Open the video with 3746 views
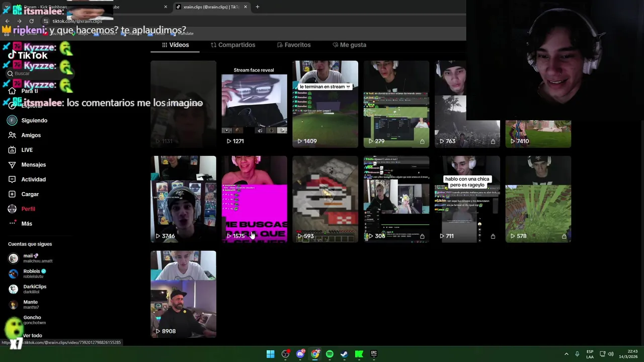Screen dimensions: 644x362 tap(183, 199)
